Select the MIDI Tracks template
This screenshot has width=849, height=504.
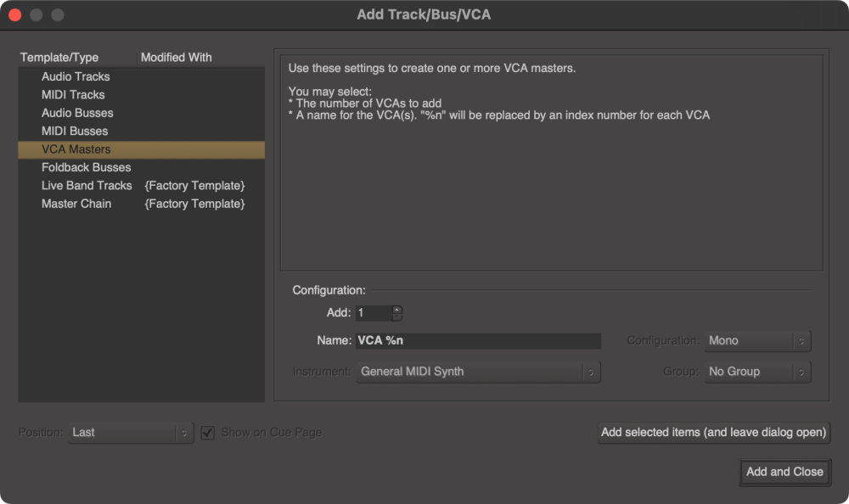(71, 94)
